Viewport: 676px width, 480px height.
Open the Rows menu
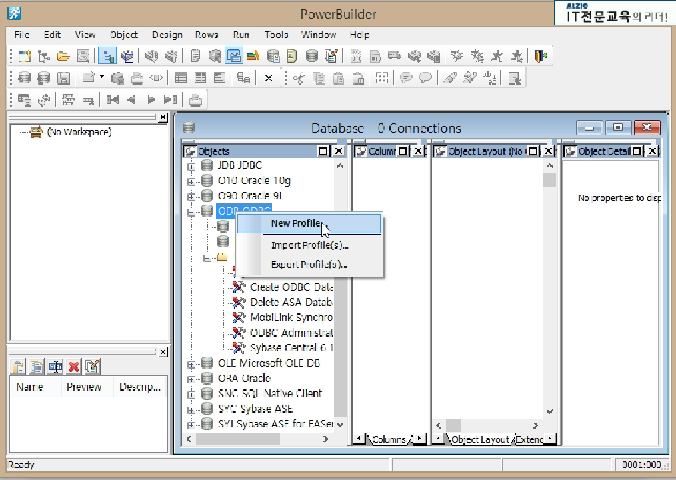pos(207,35)
